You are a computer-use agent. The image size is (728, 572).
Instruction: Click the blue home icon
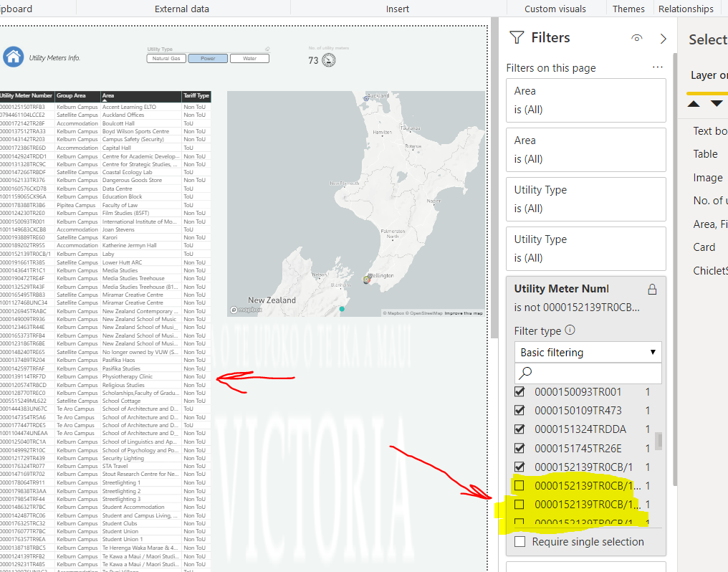click(14, 57)
